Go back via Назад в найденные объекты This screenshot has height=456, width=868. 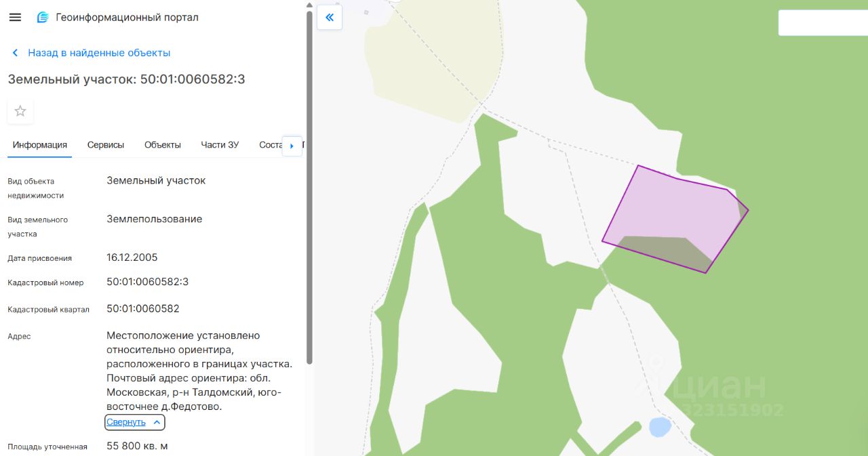(x=99, y=53)
